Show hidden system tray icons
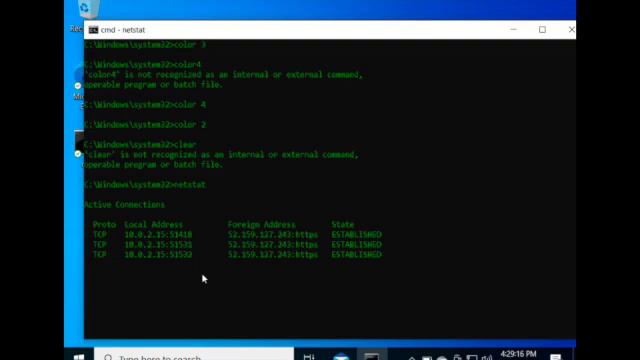 point(412,358)
